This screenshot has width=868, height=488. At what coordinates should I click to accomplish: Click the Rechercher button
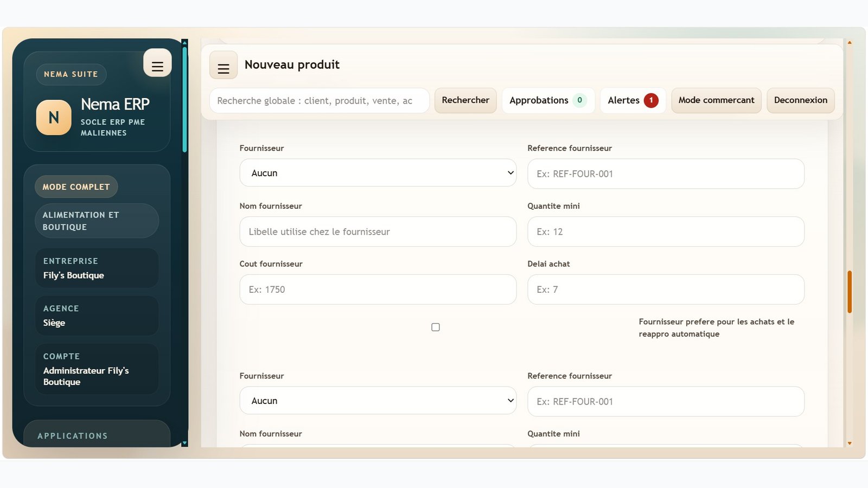[465, 100]
